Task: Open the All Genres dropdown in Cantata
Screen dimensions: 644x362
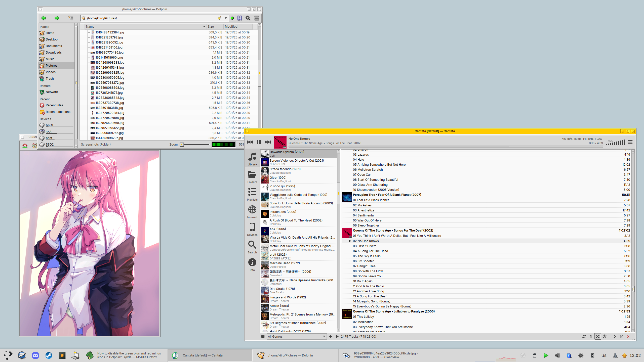Action: (x=297, y=337)
